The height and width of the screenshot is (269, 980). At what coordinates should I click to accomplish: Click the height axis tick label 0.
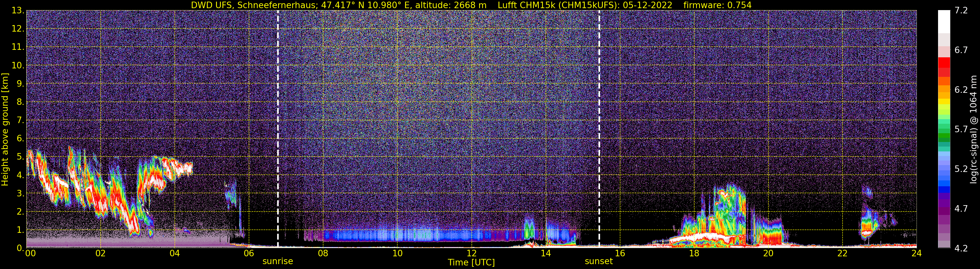click(20, 248)
